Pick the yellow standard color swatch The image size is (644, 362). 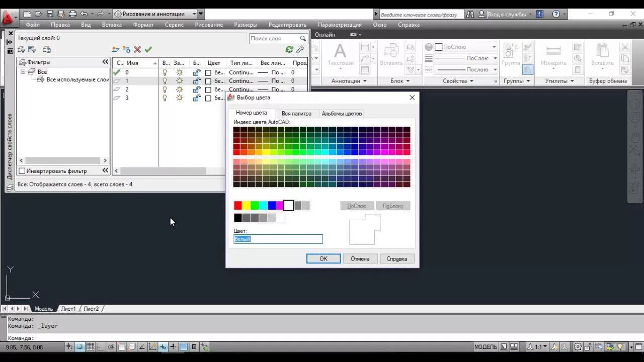(x=247, y=206)
